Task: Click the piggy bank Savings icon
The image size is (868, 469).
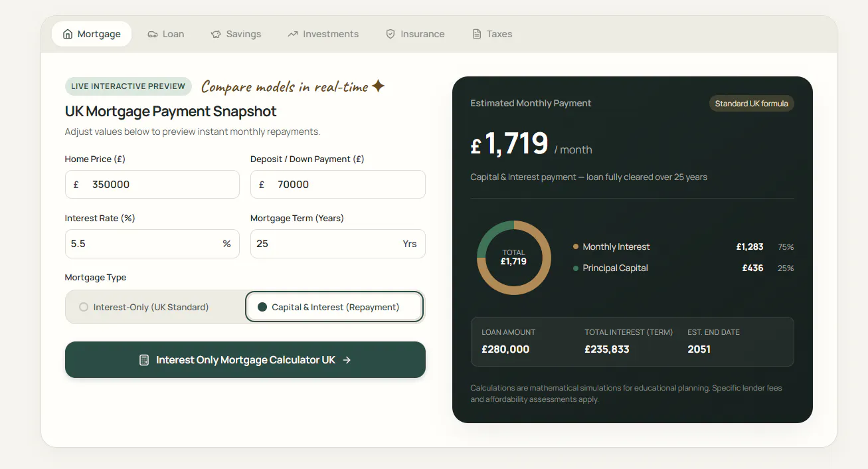Action: click(216, 34)
